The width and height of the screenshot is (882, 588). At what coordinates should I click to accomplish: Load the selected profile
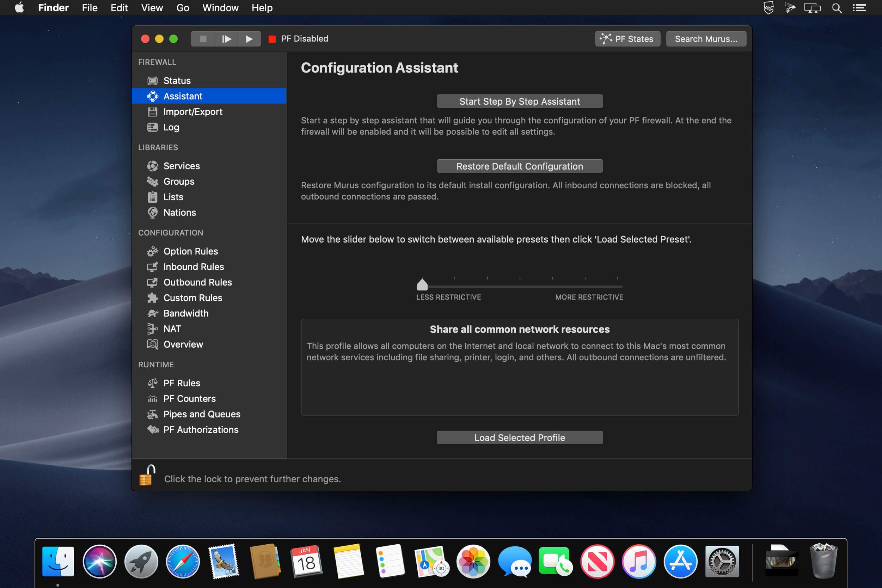tap(519, 437)
